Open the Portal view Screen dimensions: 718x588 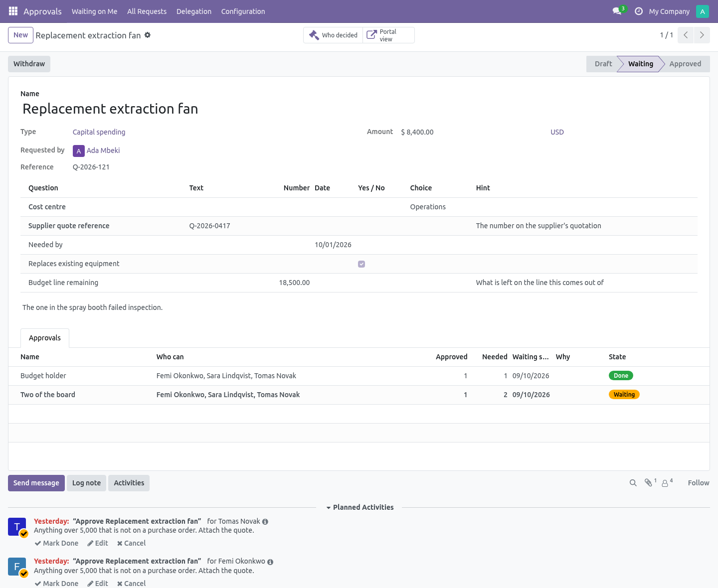tap(388, 35)
